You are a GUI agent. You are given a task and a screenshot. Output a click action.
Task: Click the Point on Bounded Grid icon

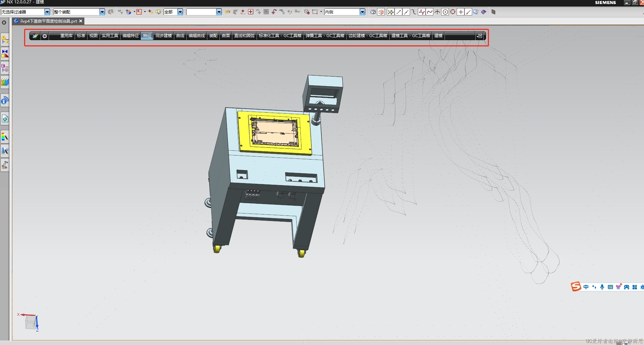484,12
